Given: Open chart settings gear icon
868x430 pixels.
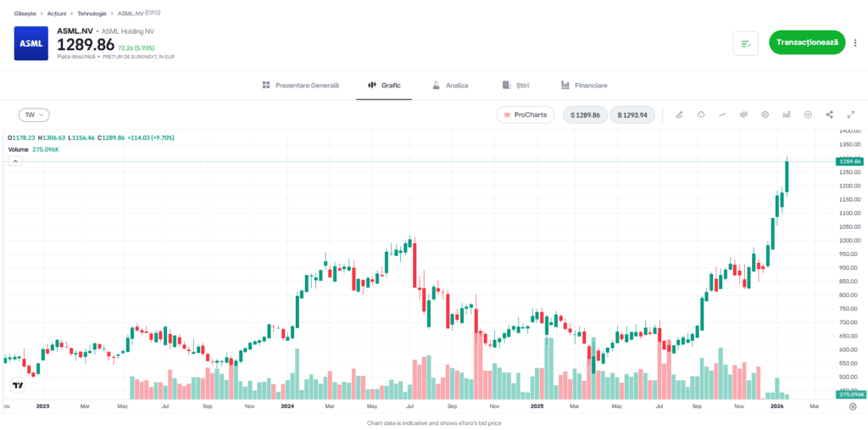Looking at the screenshot, I should pos(765,114).
